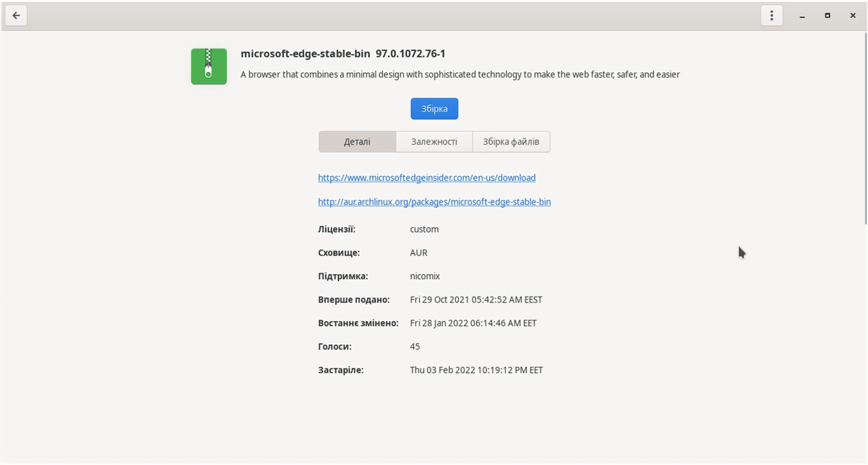Click the green zip package icon
This screenshot has width=868, height=465.
(209, 66)
